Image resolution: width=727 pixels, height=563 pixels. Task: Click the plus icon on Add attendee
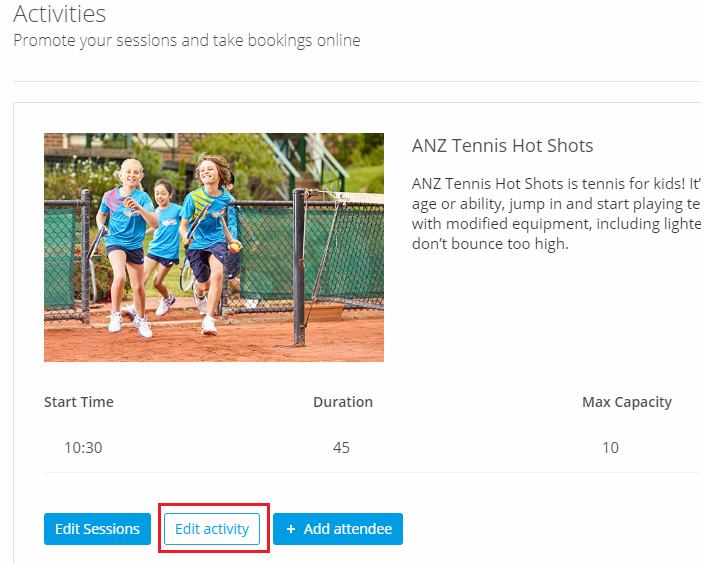[291, 529]
